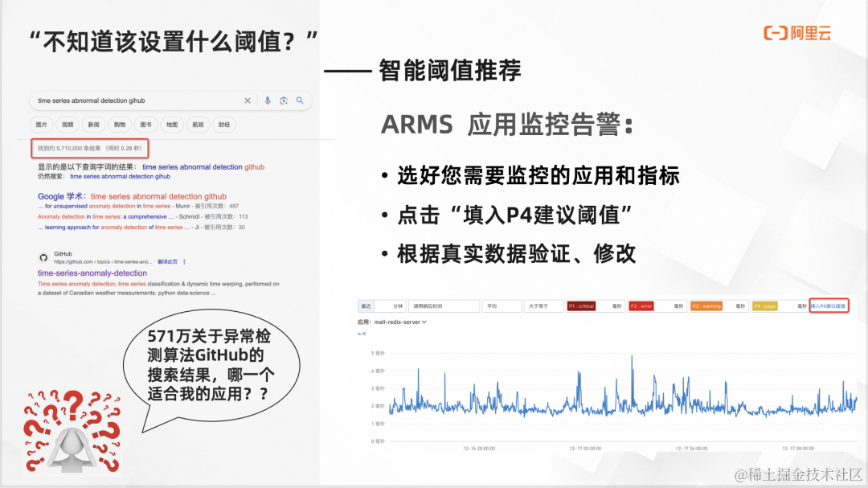Click the P2 : error threshold label

[641, 306]
